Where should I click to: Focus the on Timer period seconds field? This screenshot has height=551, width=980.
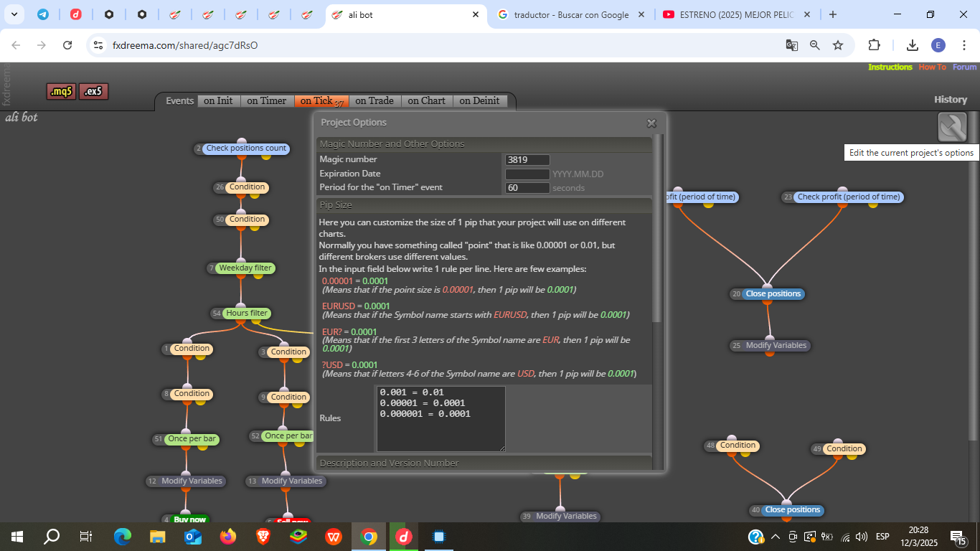coord(527,188)
